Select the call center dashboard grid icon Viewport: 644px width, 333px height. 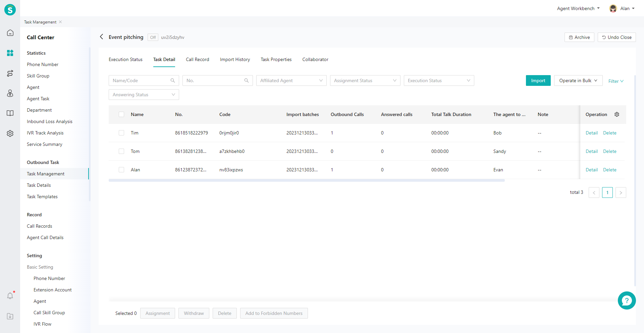10,53
